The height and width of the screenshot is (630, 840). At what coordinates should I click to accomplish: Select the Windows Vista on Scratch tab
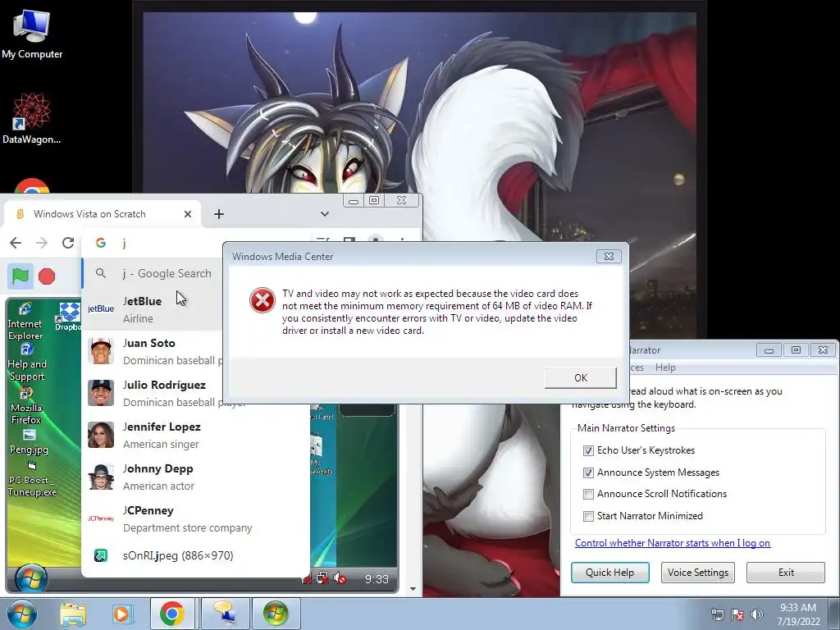(103, 214)
